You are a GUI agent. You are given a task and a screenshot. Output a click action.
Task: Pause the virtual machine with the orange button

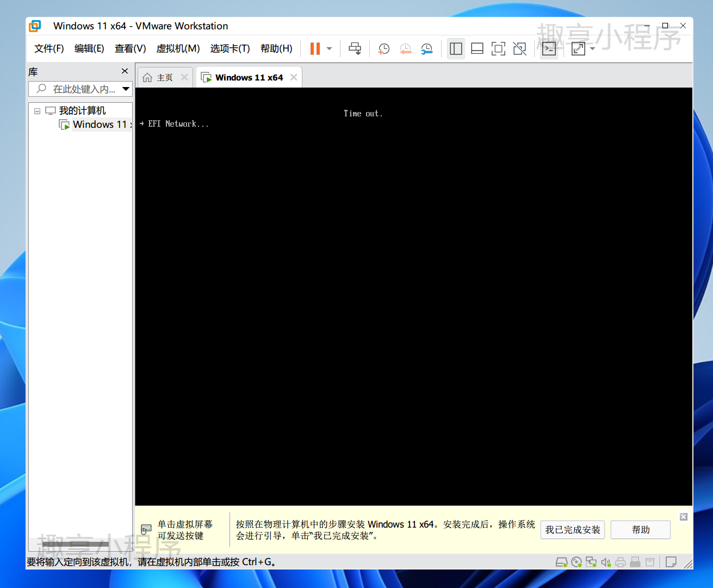point(315,49)
